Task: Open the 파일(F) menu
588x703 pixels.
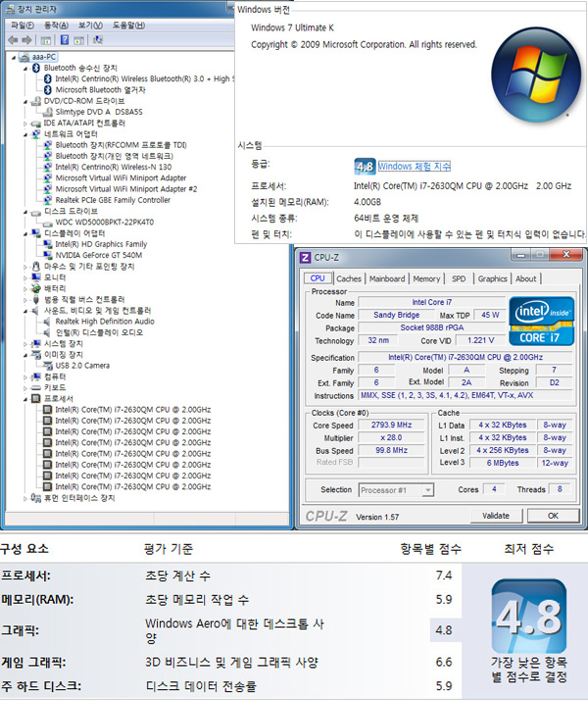Action: coord(23,25)
